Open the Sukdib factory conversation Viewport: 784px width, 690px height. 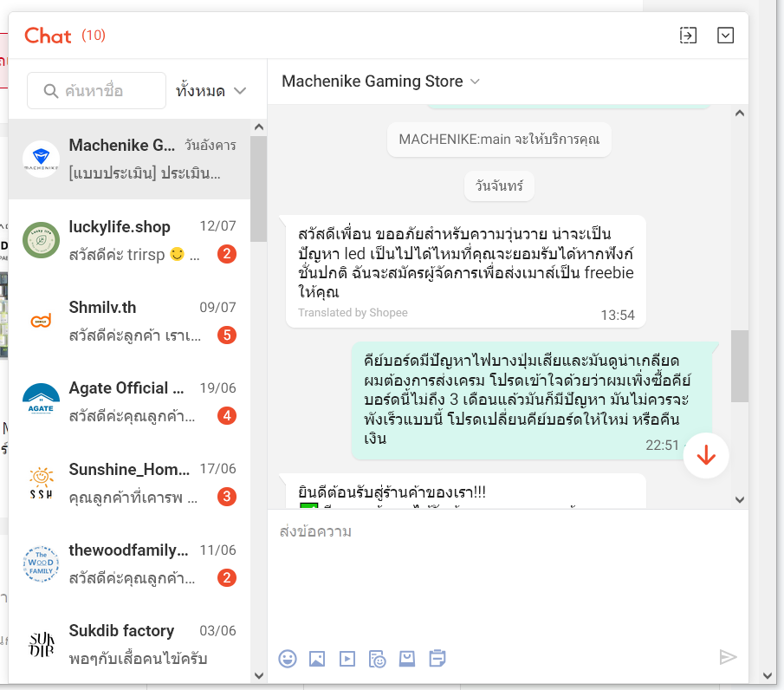click(x=129, y=644)
